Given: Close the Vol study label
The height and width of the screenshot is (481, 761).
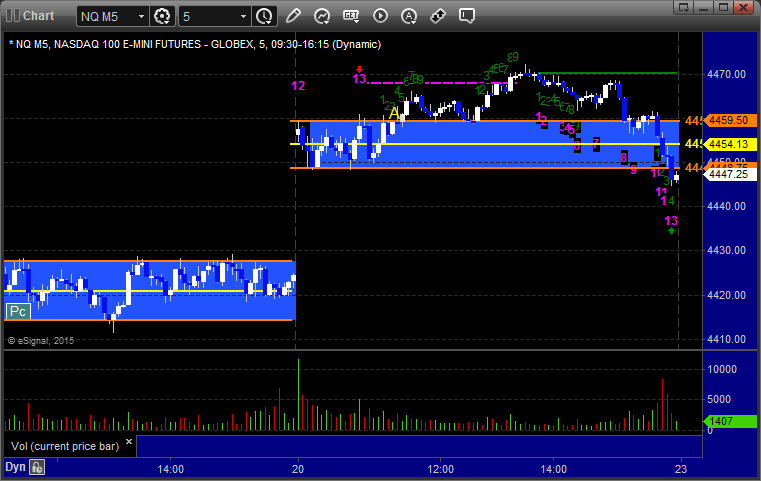Looking at the screenshot, I should tap(129, 442).
